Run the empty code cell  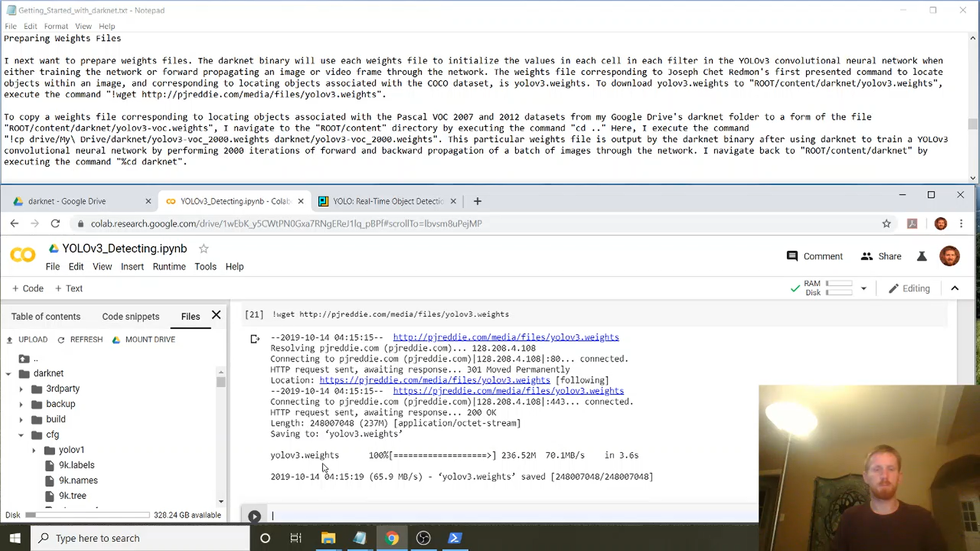(254, 516)
